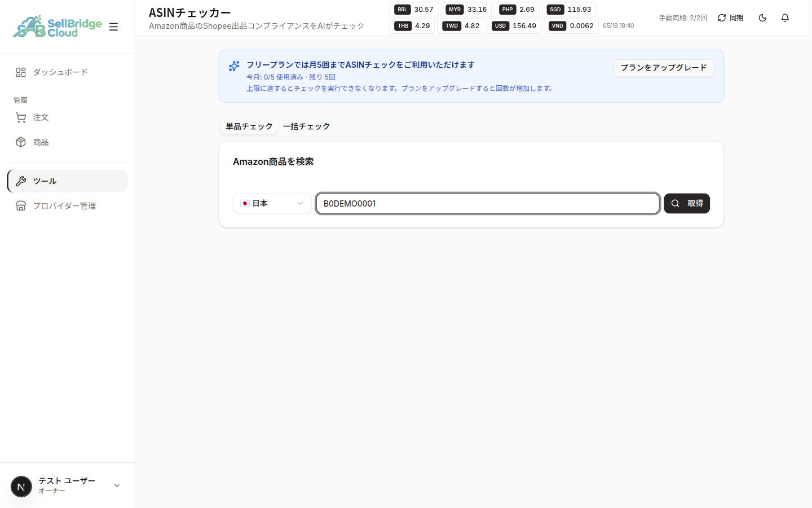Click the user avatar N
812x508 pixels.
click(x=21, y=486)
